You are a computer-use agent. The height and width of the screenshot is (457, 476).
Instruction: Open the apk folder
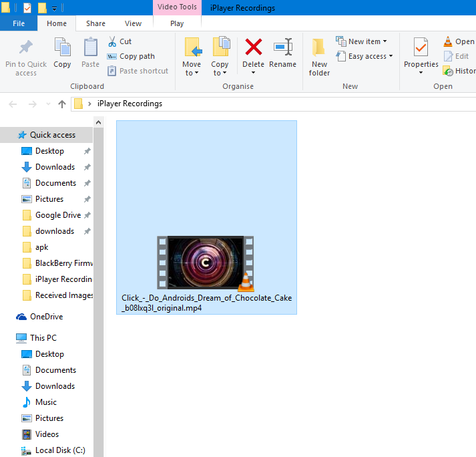[x=41, y=247]
